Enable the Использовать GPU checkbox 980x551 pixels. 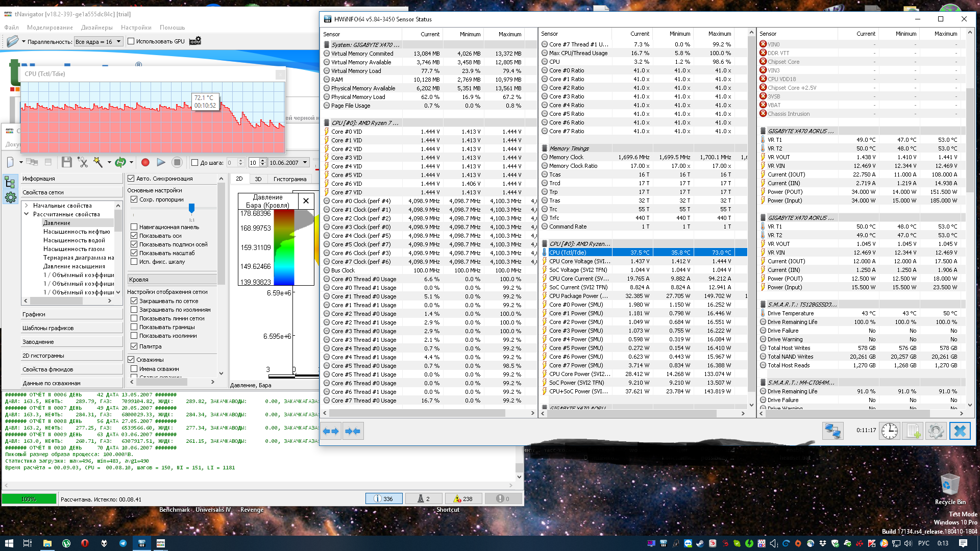131,41
